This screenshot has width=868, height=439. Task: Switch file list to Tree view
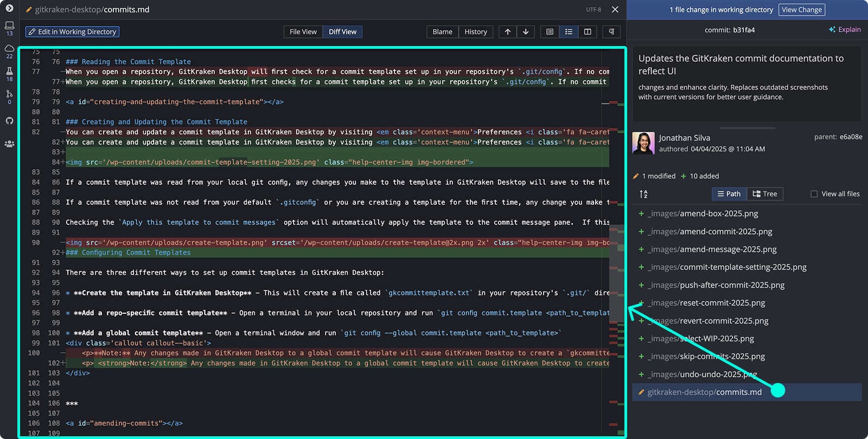tap(765, 194)
